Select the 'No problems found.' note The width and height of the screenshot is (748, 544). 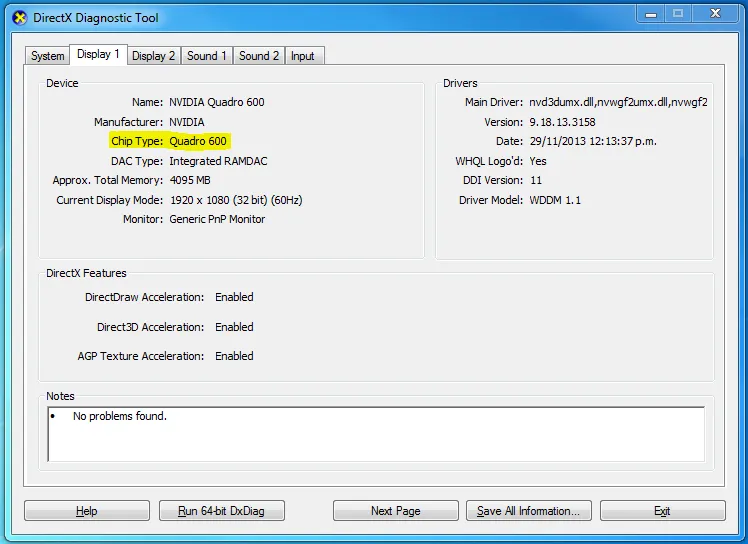120,416
